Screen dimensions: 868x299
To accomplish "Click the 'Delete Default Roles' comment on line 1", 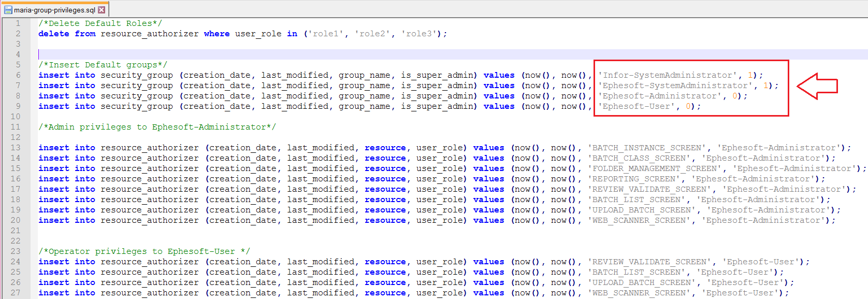I will point(100,23).
